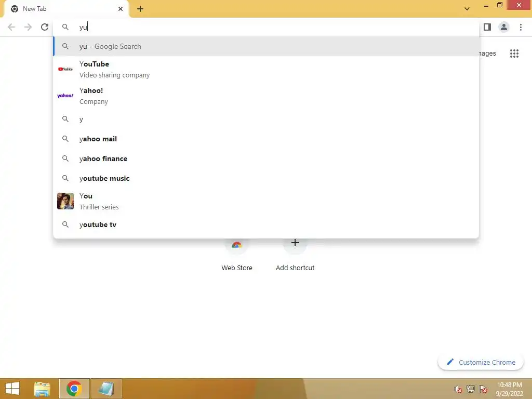Expand the tab search chevron
Image resolution: width=532 pixels, height=399 pixels.
pos(467,9)
